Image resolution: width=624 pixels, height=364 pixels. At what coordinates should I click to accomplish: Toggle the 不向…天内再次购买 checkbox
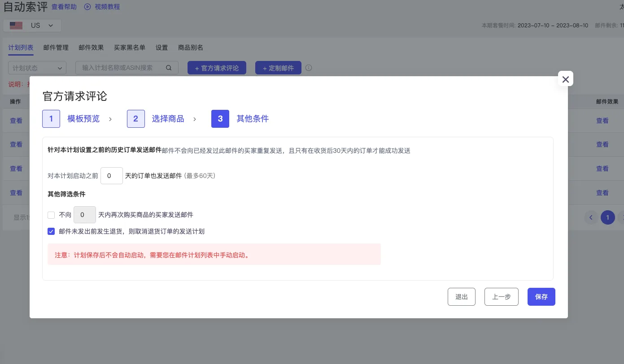[51, 215]
